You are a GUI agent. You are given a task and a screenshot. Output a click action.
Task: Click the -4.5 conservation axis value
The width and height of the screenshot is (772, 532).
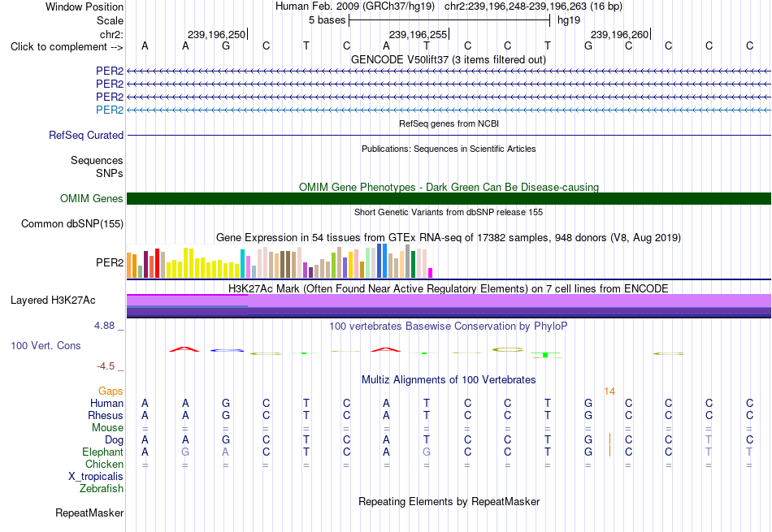106,366
